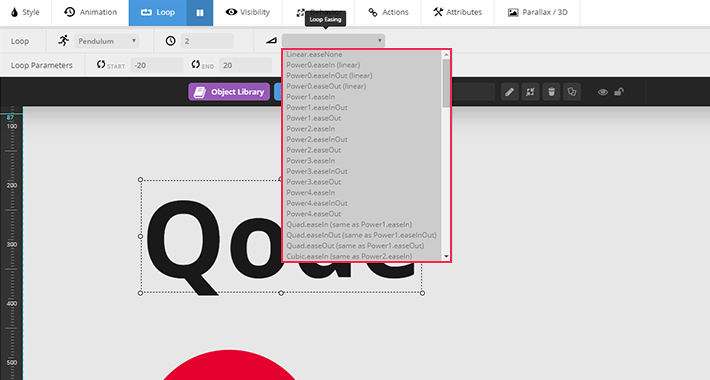The image size is (710, 380).
Task: Toggle the layer lock icon
Action: 619,92
